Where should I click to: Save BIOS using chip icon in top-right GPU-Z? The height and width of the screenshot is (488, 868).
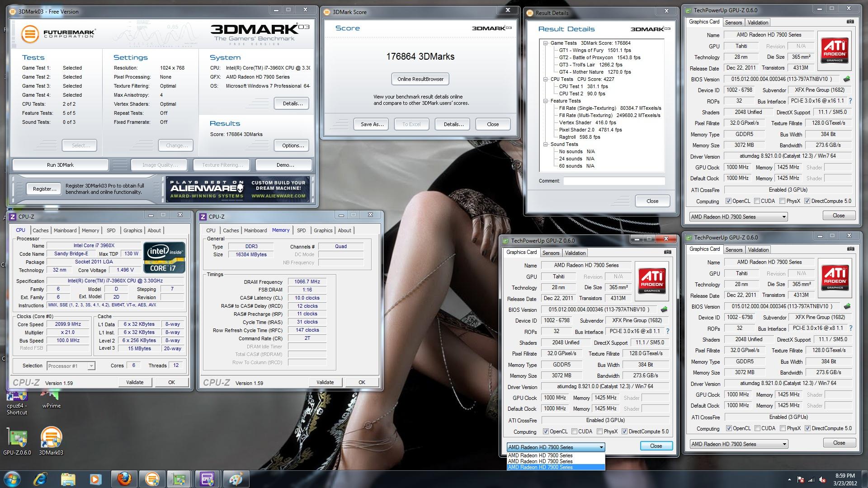[x=847, y=79]
